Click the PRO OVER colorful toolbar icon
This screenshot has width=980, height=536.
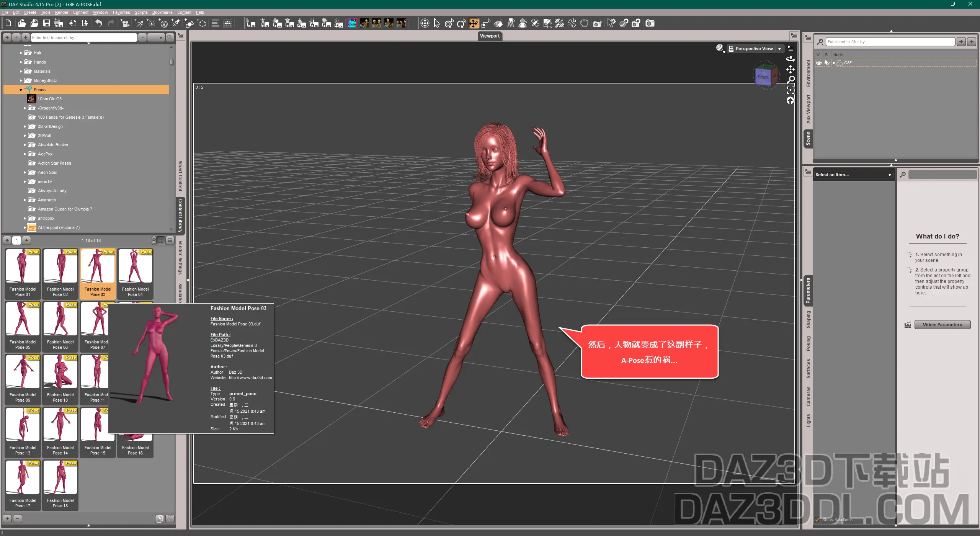pos(352,23)
